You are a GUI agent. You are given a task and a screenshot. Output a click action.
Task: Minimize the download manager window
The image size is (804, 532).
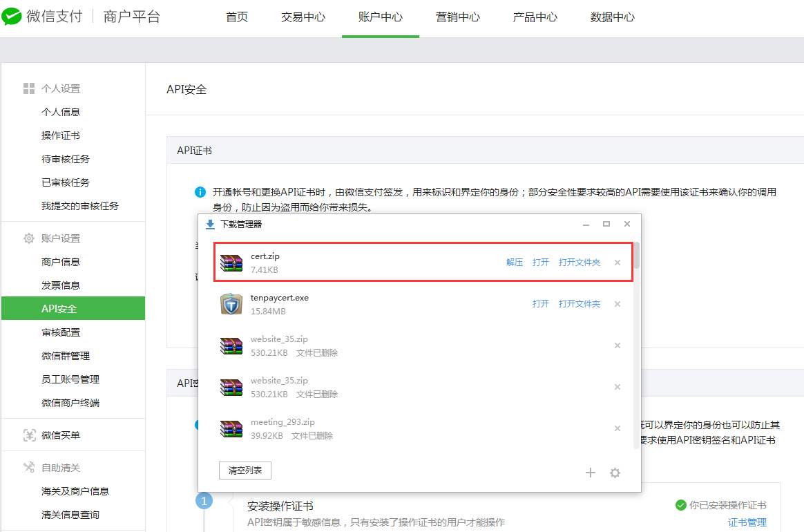point(586,224)
